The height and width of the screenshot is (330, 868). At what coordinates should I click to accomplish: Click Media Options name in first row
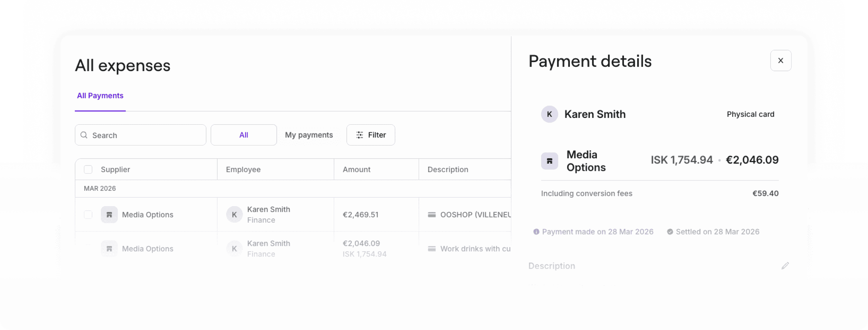click(x=147, y=215)
